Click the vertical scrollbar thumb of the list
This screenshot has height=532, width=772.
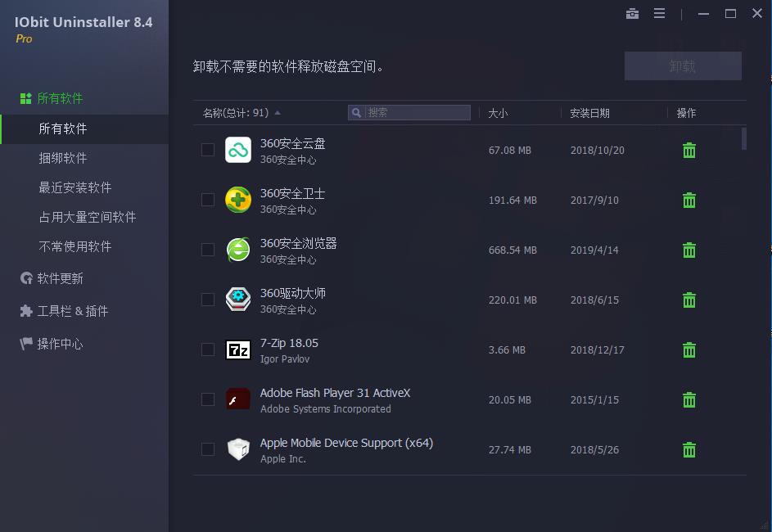click(x=743, y=138)
